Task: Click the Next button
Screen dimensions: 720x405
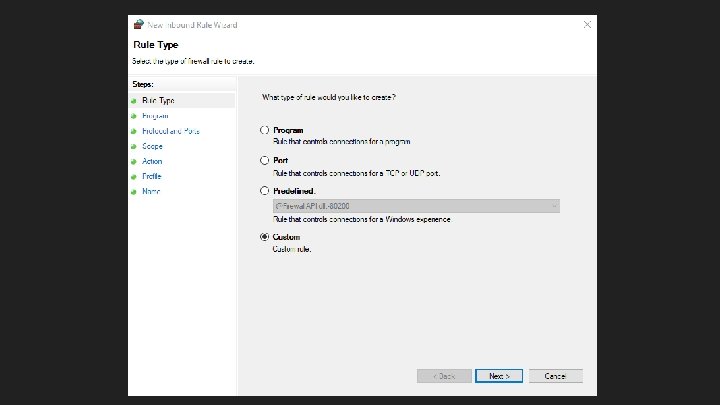Action: coord(499,376)
